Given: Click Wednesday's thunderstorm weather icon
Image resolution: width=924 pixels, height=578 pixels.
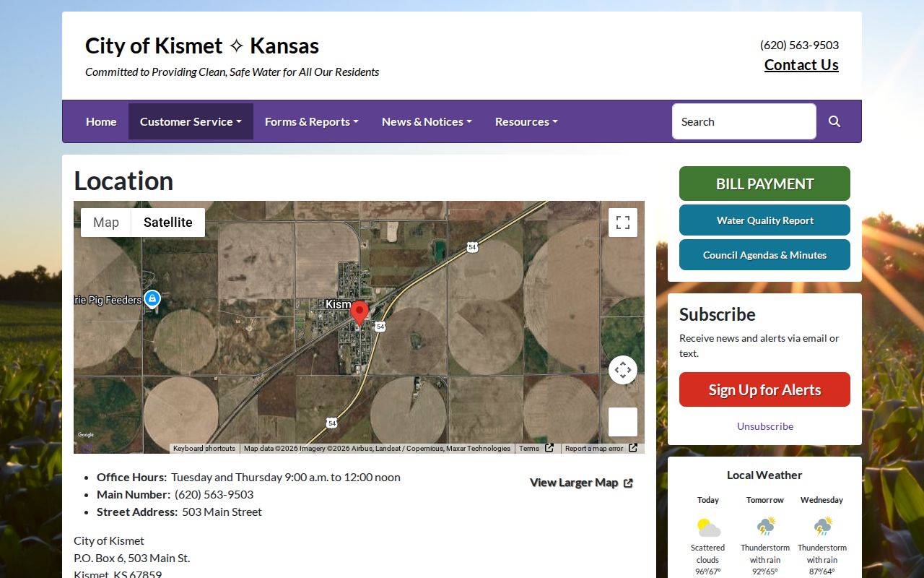Looking at the screenshot, I should [x=822, y=527].
